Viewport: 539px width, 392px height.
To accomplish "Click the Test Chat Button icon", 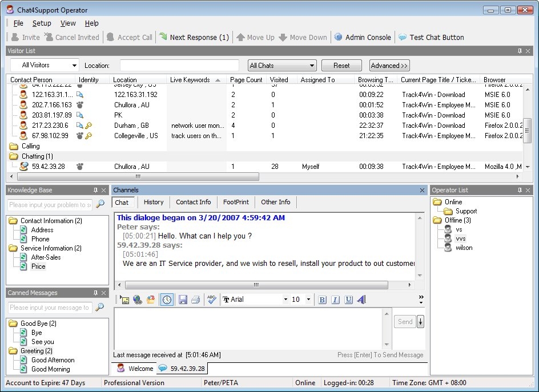I will 403,37.
